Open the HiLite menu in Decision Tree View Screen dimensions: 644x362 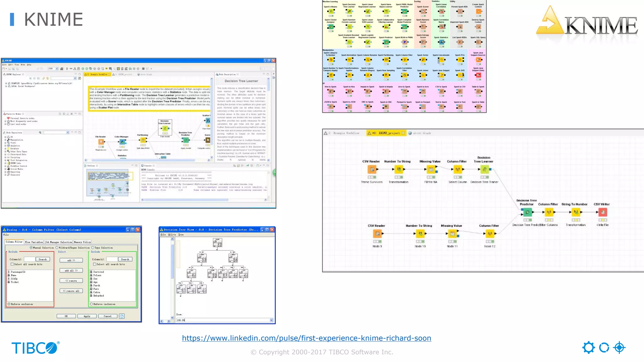tap(172, 235)
